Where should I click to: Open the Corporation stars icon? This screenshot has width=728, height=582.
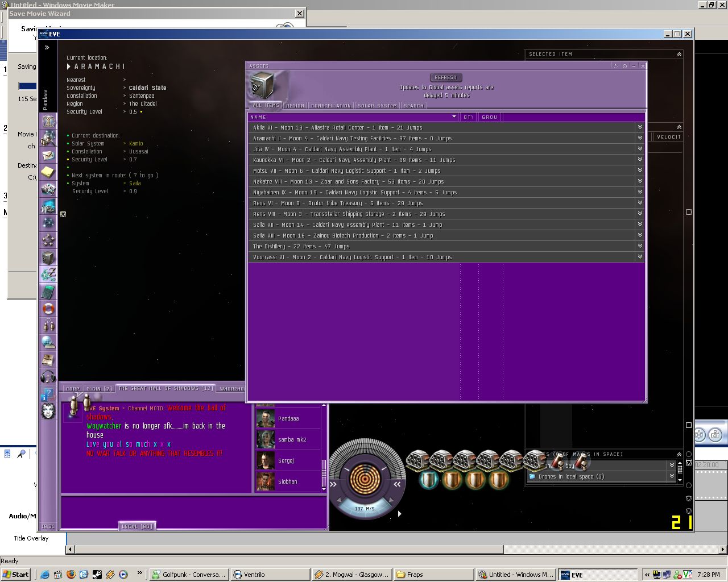(48, 240)
